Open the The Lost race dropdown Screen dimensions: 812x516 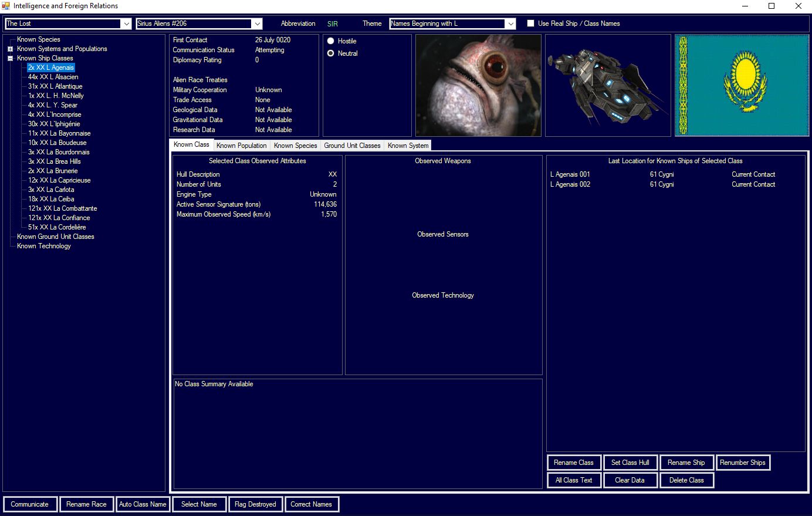126,24
